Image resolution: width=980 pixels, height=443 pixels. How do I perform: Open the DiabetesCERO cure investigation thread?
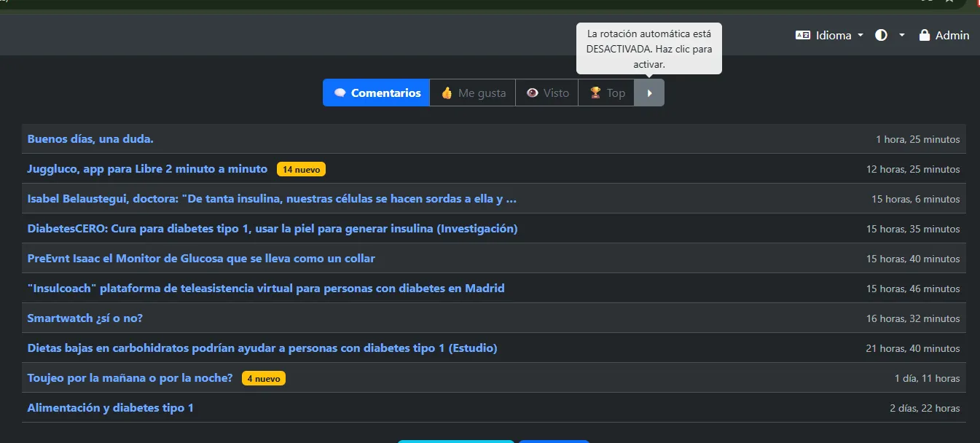pos(272,228)
